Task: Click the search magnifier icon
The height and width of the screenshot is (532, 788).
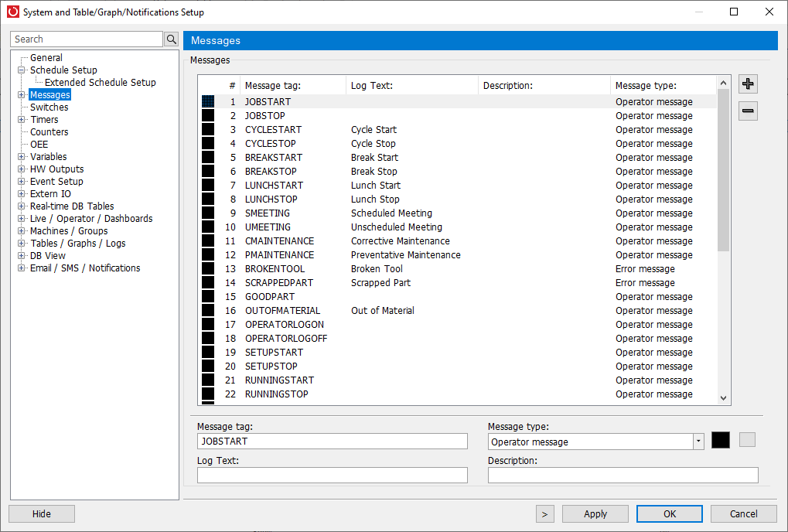Action: point(172,39)
